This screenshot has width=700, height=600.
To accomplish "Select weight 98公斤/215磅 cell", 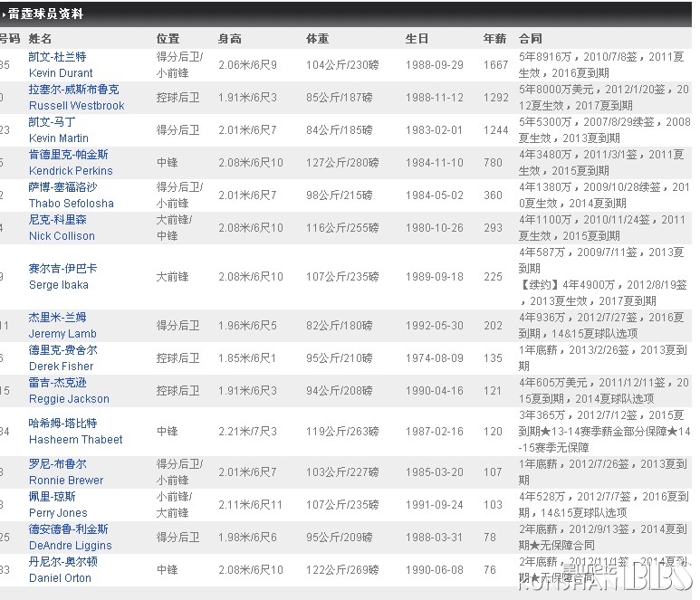I will pos(340,195).
